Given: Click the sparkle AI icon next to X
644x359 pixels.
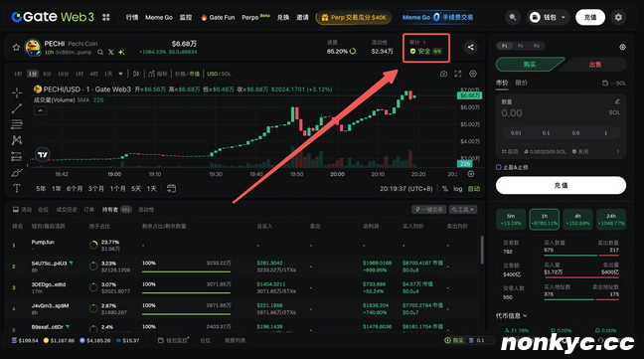Looking at the screenshot, I should pyautogui.click(x=121, y=52).
